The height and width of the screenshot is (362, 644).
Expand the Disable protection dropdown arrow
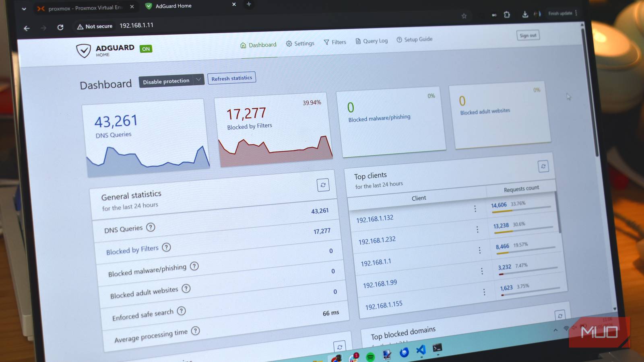pyautogui.click(x=198, y=80)
